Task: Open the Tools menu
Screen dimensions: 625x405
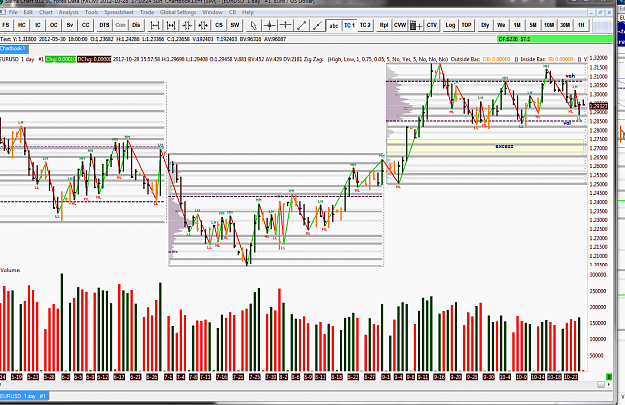Action: pos(91,12)
